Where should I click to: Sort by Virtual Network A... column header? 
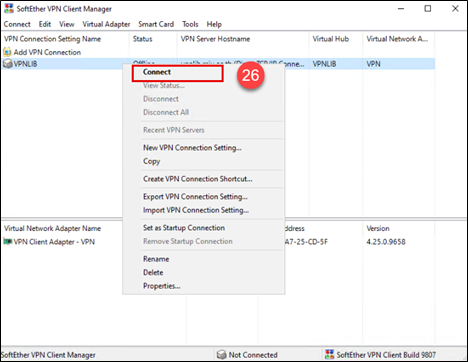click(x=398, y=39)
